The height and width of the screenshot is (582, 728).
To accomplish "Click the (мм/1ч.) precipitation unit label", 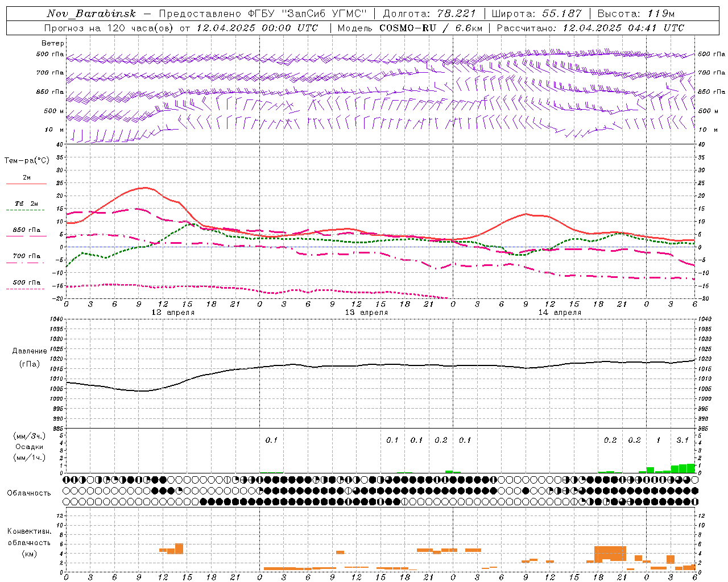I will coord(30,458).
